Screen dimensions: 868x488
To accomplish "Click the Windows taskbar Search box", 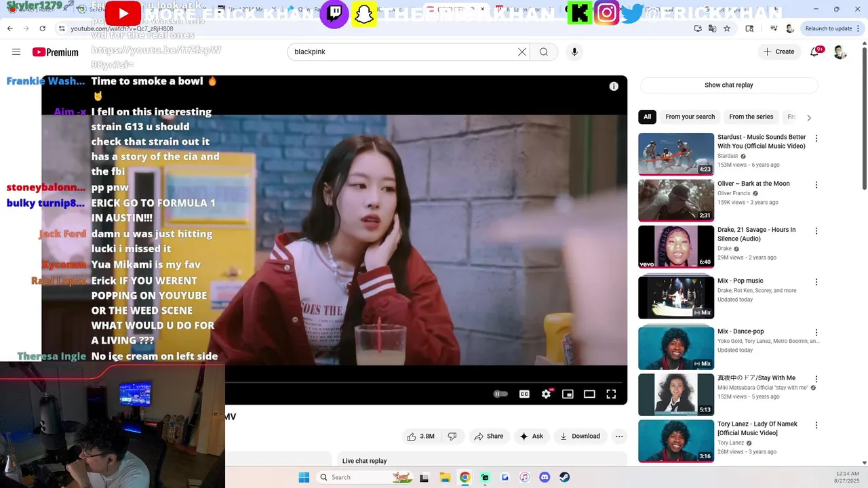I will [x=364, y=477].
